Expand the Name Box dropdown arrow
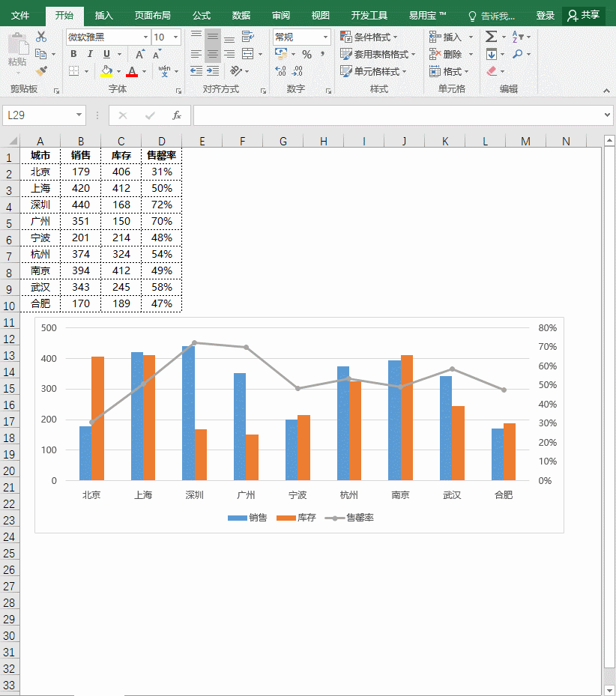This screenshot has width=616, height=696. 79,115
